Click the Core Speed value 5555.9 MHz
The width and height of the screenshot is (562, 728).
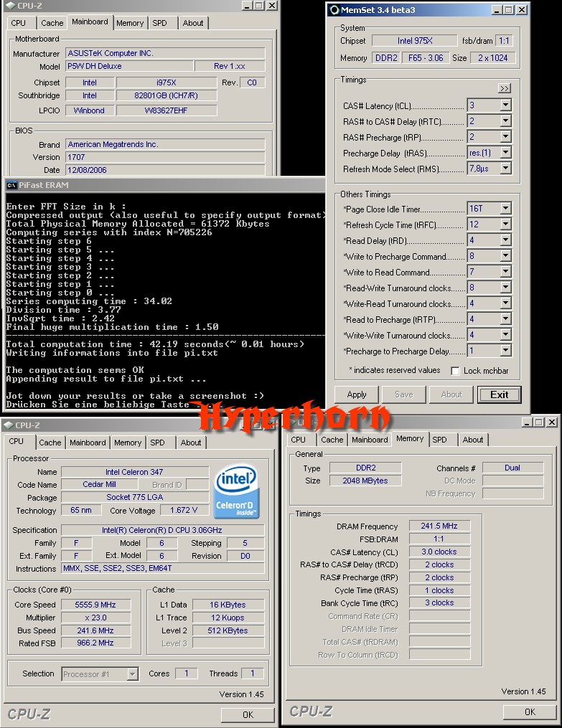[95, 605]
